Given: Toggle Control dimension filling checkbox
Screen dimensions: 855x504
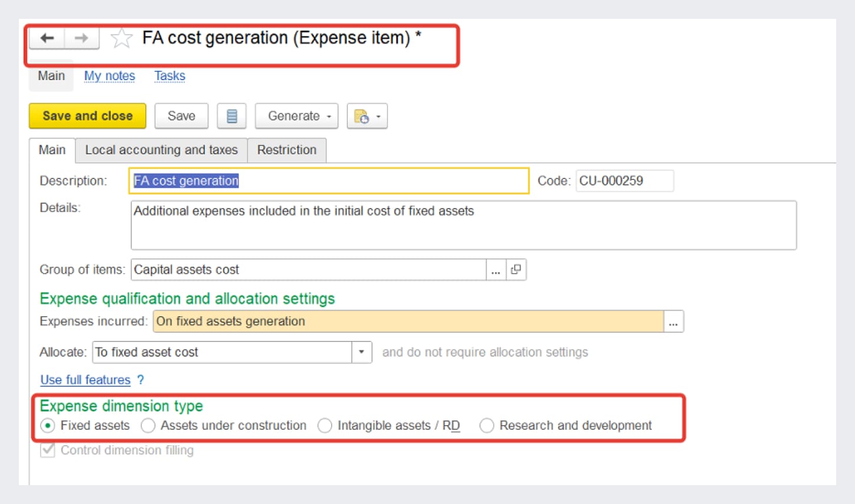Looking at the screenshot, I should click(x=48, y=450).
